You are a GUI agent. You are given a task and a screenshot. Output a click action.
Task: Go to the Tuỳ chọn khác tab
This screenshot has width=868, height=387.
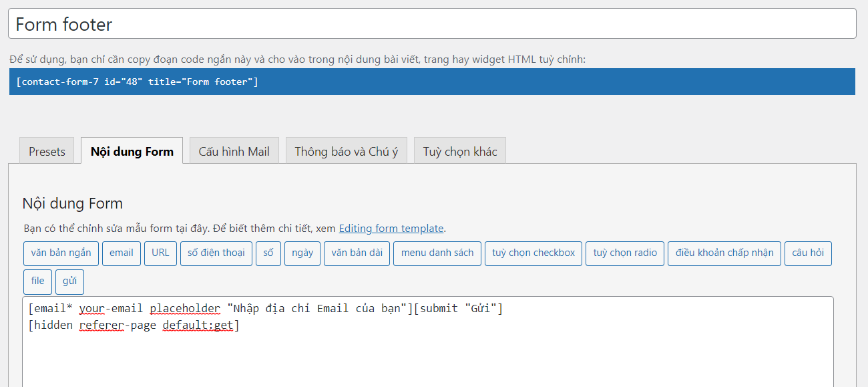pos(460,151)
